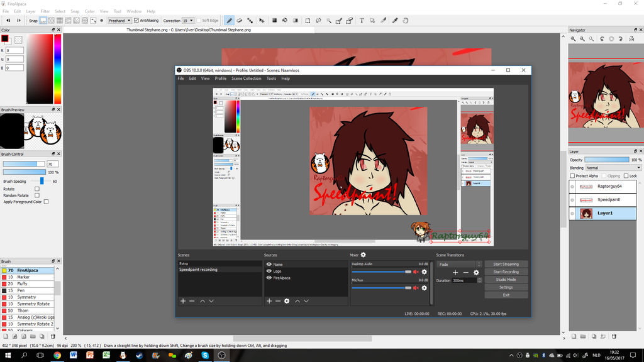Select the Text tool in FireAlpaca toolbar
Screen dimensions: 644x362
(362, 20)
